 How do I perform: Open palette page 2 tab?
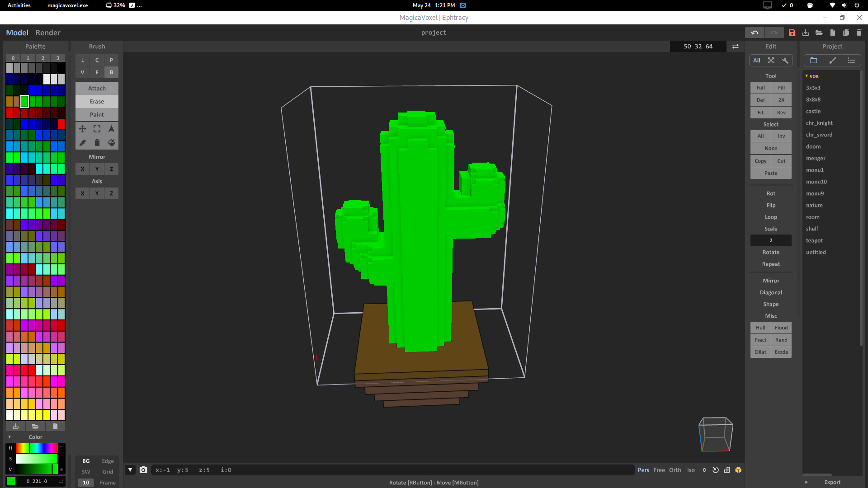click(43, 58)
